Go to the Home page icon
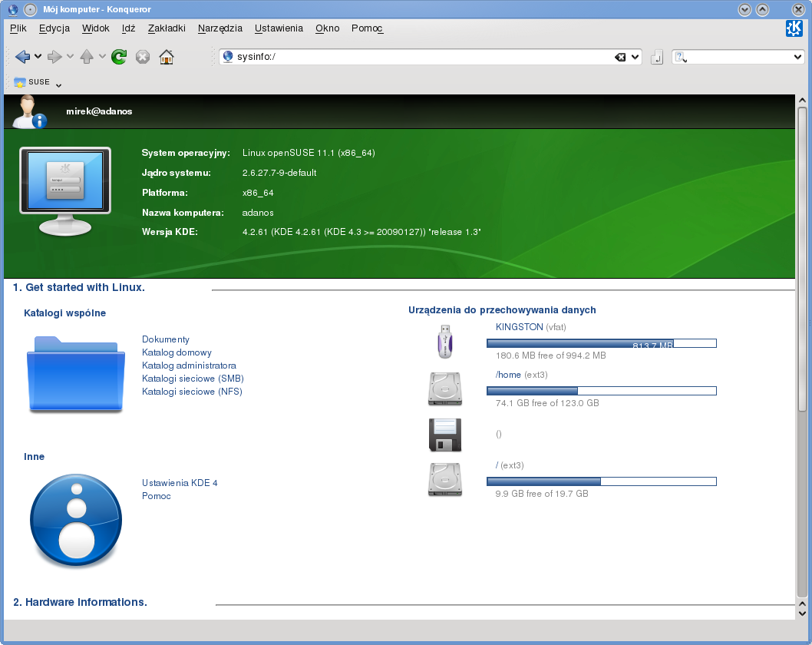Image resolution: width=812 pixels, height=645 pixels. [x=167, y=57]
